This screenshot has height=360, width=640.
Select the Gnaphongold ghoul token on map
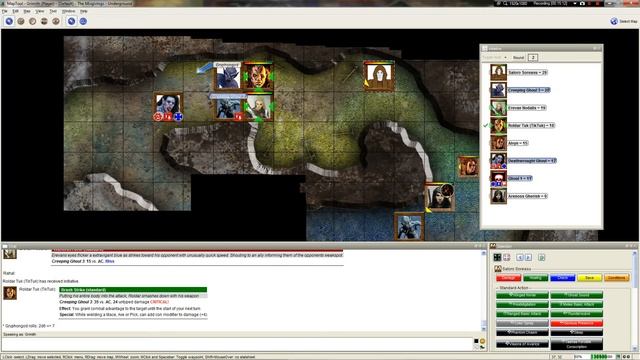coord(228,77)
